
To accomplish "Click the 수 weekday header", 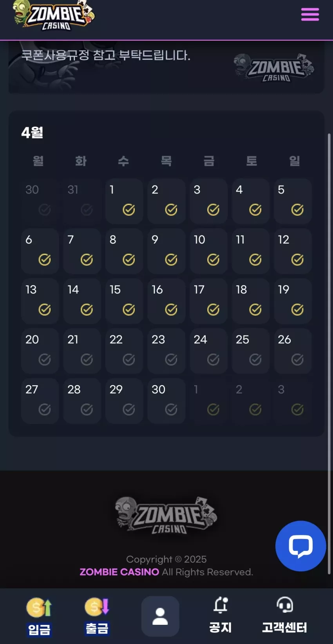I will tap(123, 161).
